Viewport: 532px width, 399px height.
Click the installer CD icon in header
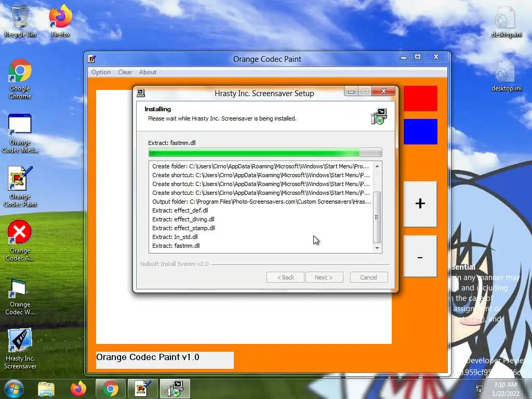click(x=379, y=116)
